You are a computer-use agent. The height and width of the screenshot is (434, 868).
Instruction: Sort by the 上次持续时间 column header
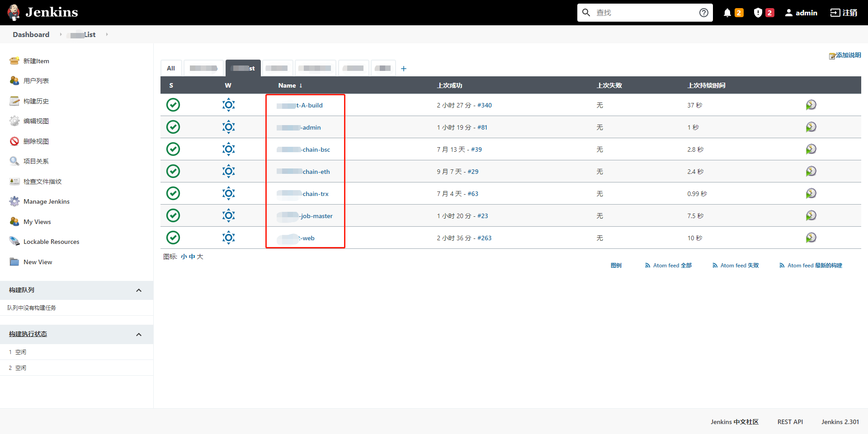[707, 85]
